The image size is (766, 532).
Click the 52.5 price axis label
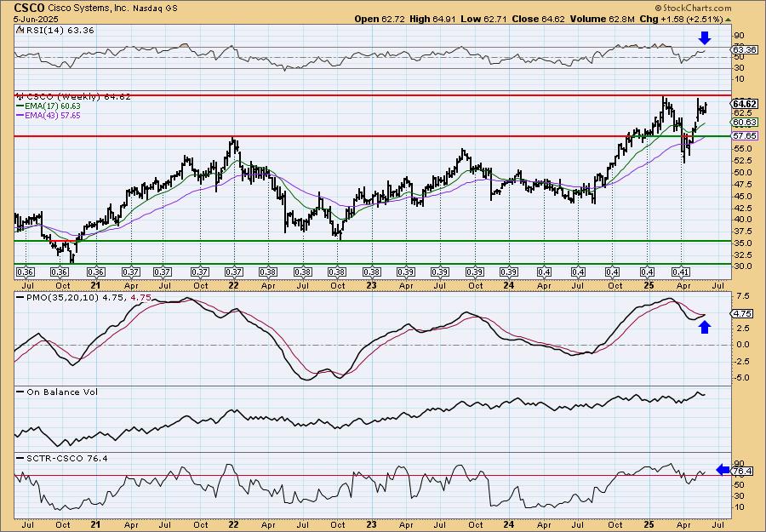click(x=741, y=161)
